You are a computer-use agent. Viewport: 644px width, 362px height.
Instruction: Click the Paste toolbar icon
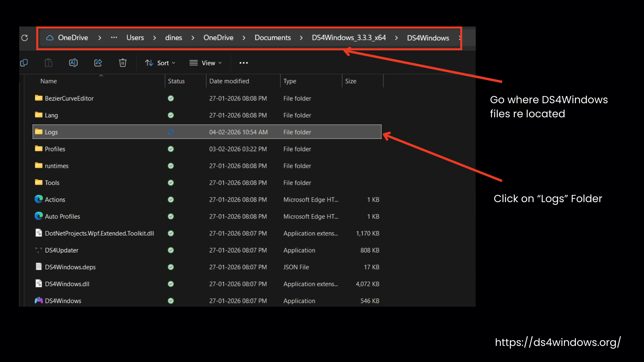point(49,63)
